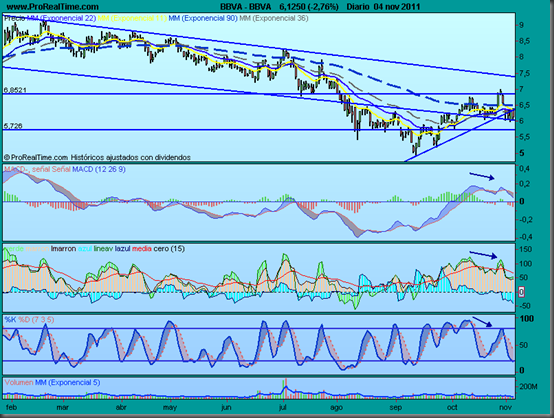Click the ago label on time axis
The width and height of the screenshot is (554, 418).
(337, 407)
